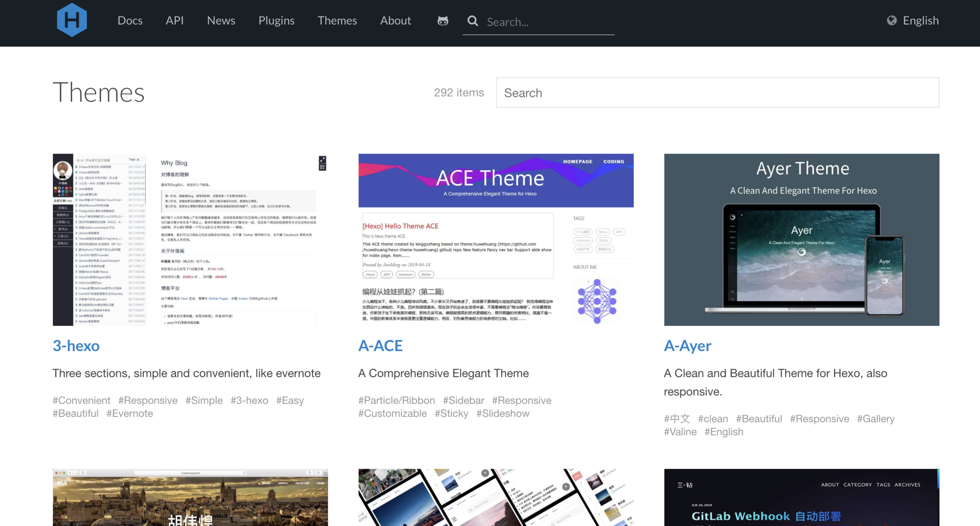This screenshot has height=526, width=980.
Task: Click the magnifier search icon
Action: tap(472, 21)
